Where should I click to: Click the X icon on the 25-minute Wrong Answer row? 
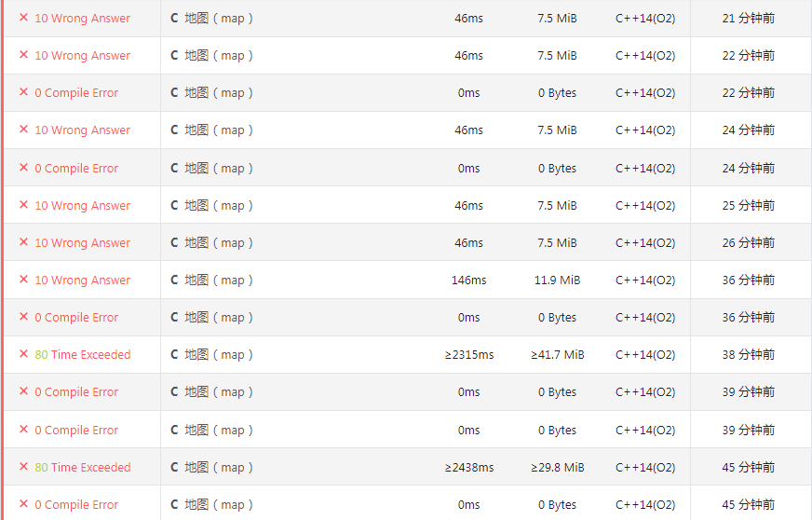[x=23, y=205]
